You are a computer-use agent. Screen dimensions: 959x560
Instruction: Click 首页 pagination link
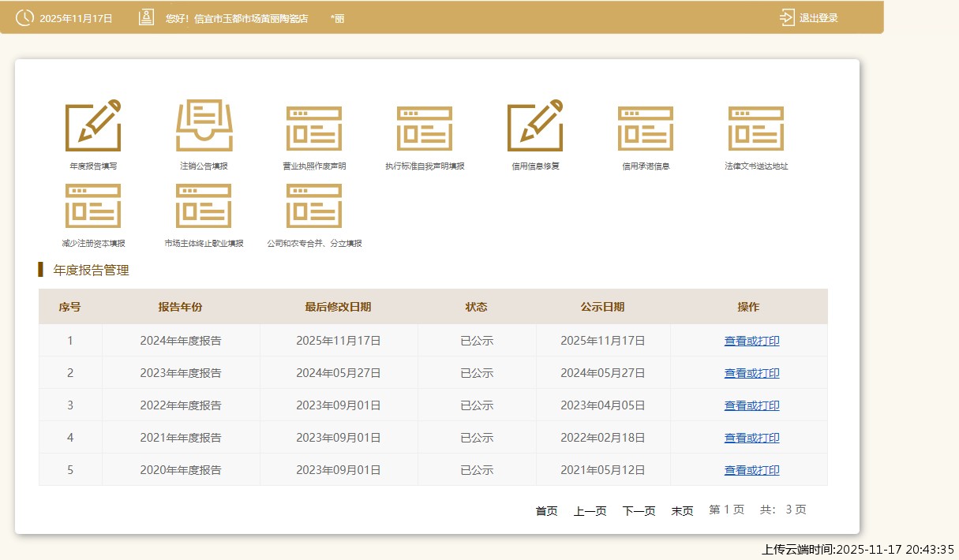pyautogui.click(x=546, y=511)
